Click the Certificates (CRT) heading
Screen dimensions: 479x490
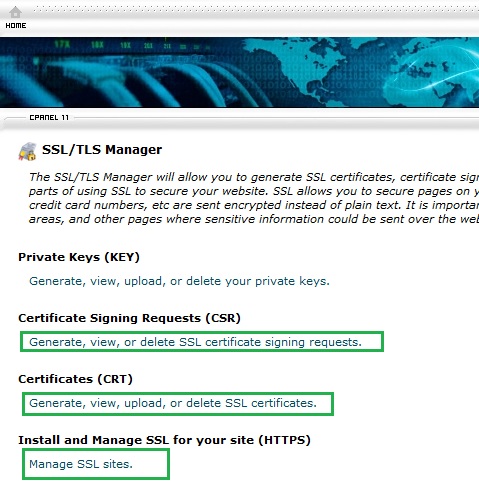pyautogui.click(x=76, y=379)
